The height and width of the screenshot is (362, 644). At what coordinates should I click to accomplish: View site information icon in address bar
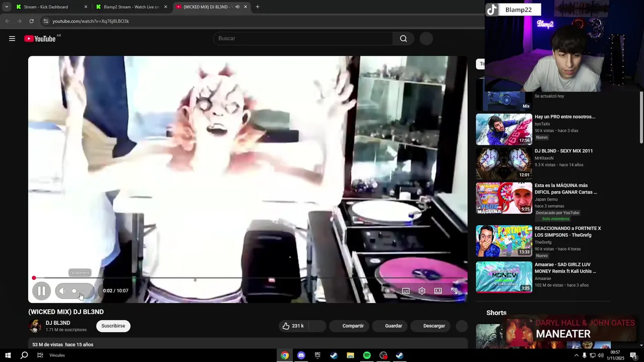[x=46, y=21]
